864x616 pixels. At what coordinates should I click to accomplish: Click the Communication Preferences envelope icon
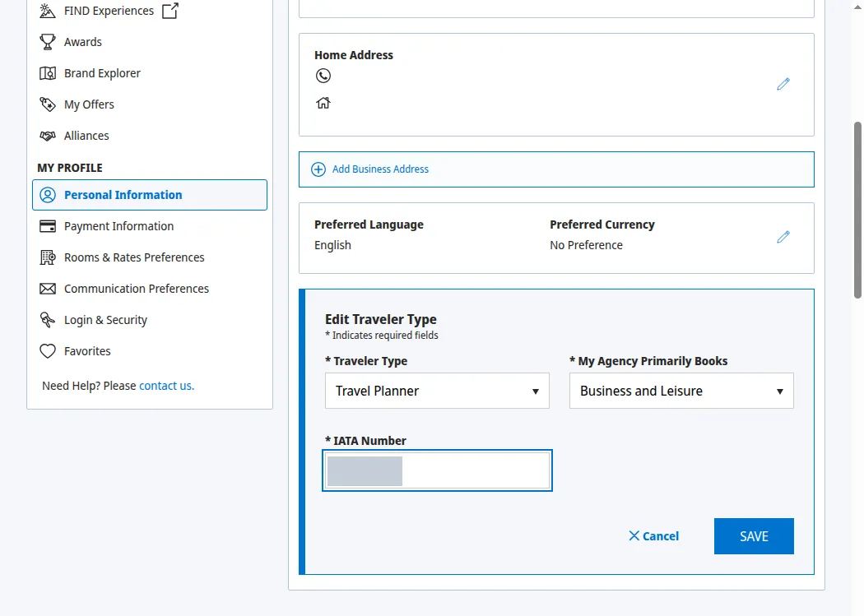click(x=48, y=289)
